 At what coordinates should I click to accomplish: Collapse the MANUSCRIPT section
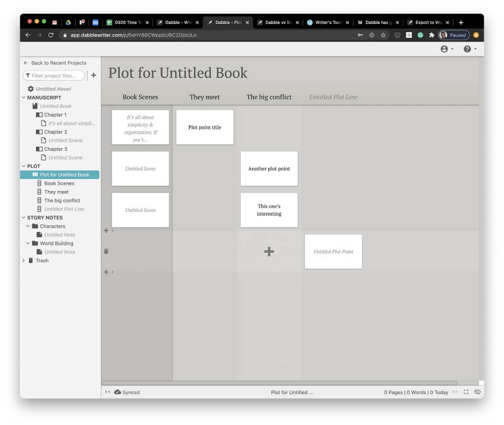coord(23,98)
